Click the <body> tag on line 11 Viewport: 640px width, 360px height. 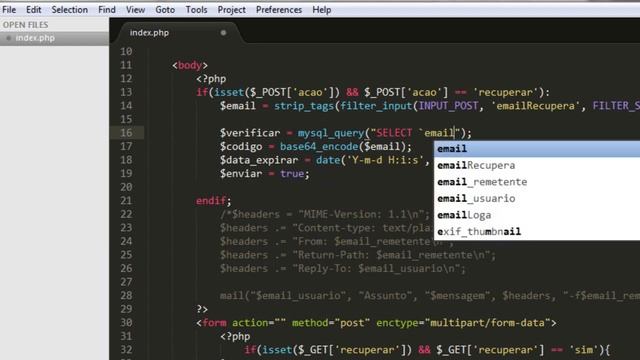coord(190,65)
